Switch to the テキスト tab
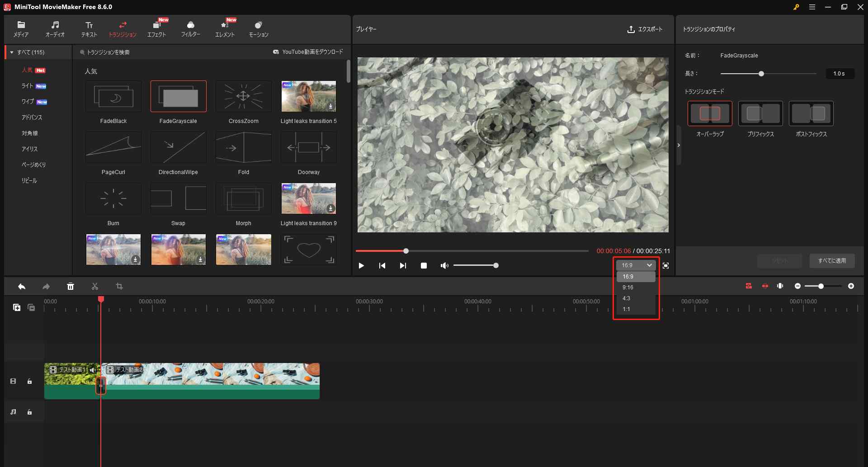 [89, 28]
